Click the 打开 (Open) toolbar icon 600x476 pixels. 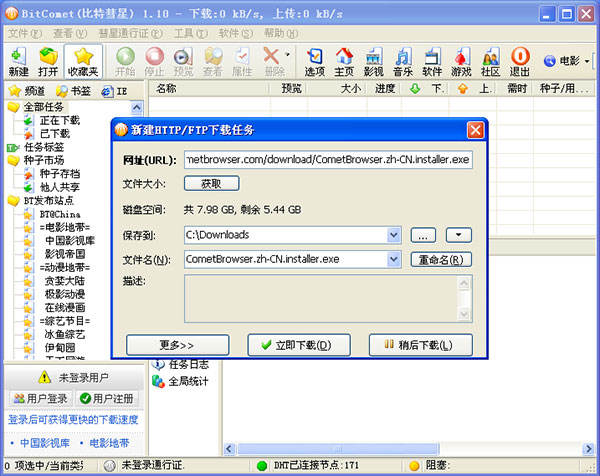(x=48, y=61)
